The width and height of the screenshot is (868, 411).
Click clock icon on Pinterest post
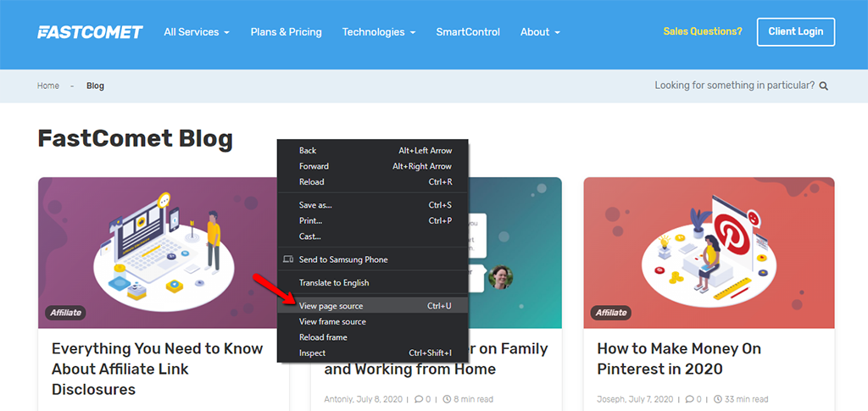718,399
